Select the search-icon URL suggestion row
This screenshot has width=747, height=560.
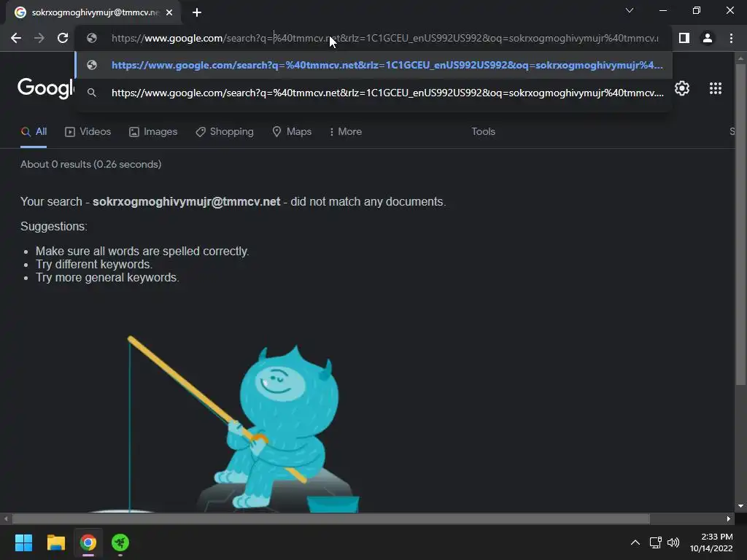(x=373, y=93)
